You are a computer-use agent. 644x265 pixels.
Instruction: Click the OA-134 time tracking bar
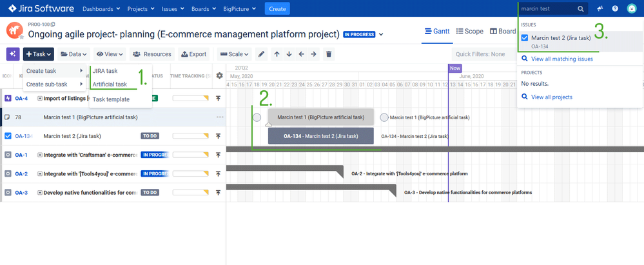tap(191, 136)
